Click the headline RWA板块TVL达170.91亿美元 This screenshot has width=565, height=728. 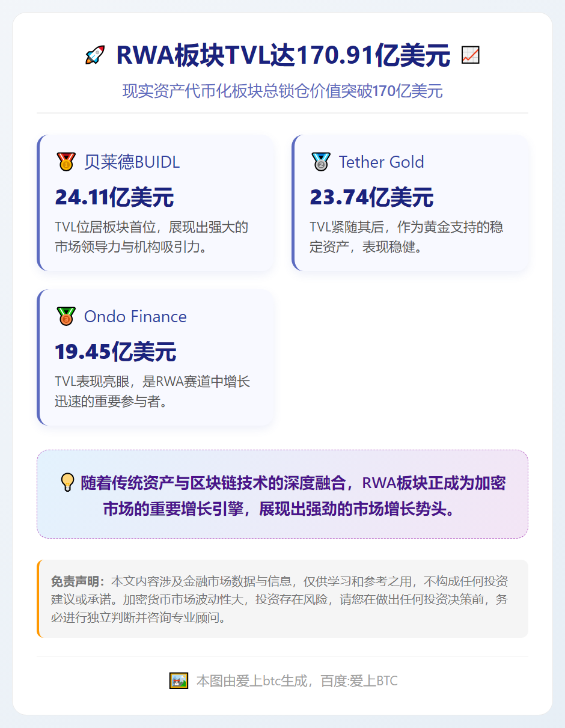pyautogui.click(x=283, y=55)
